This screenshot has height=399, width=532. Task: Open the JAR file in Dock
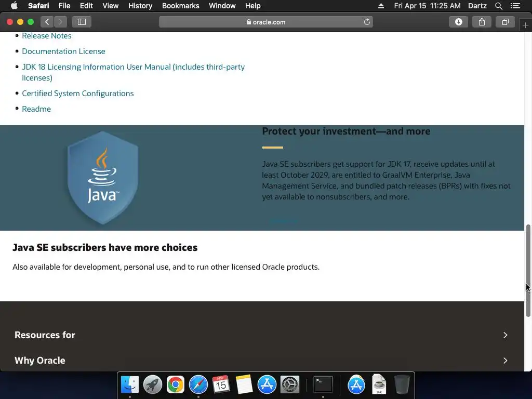(x=379, y=384)
